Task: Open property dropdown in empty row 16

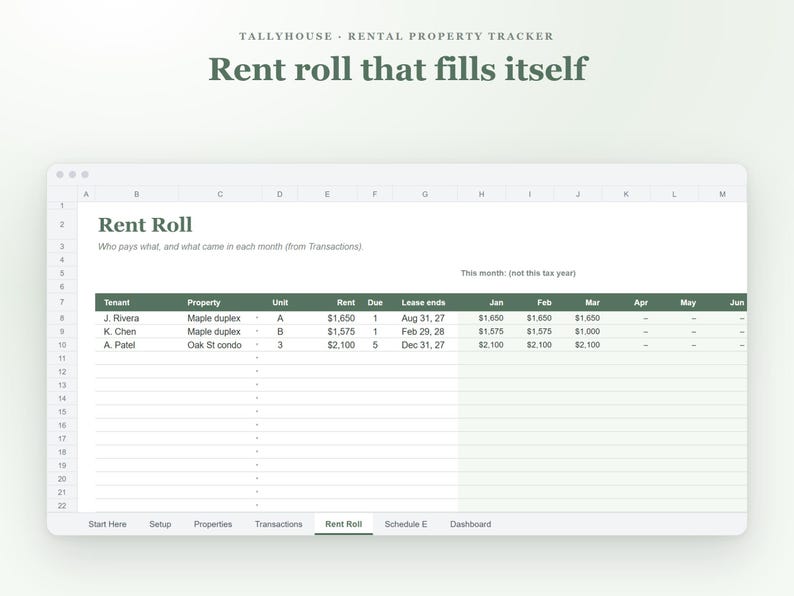Action: click(x=257, y=425)
